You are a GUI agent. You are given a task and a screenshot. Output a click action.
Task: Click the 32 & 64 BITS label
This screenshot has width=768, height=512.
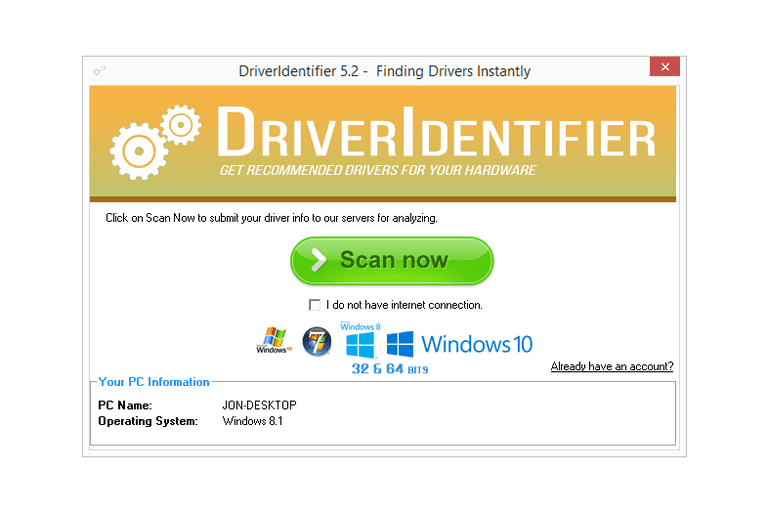click(390, 368)
